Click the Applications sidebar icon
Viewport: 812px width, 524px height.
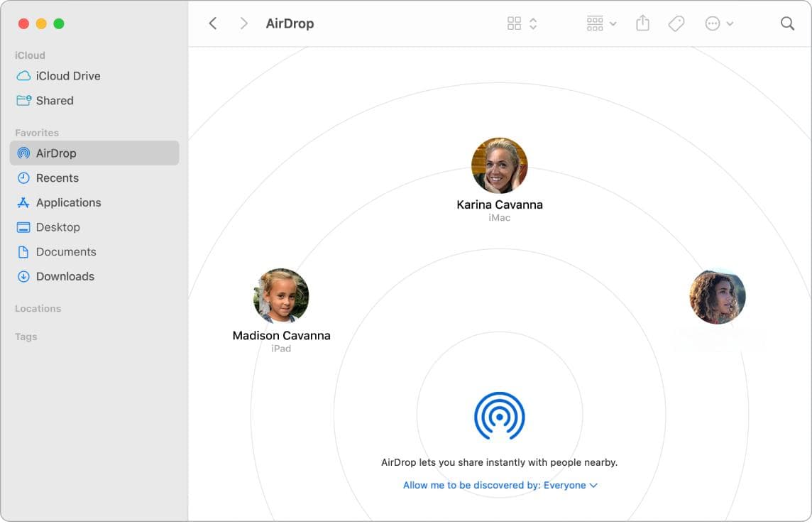click(23, 202)
